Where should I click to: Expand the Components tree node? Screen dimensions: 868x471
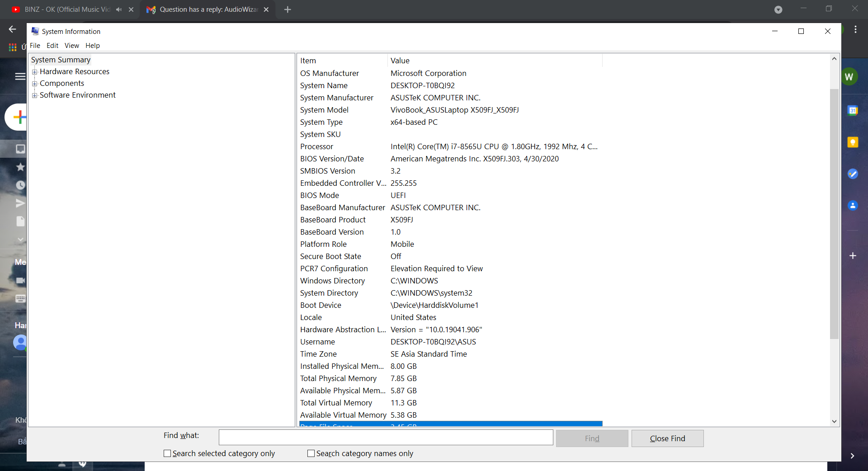coord(34,84)
